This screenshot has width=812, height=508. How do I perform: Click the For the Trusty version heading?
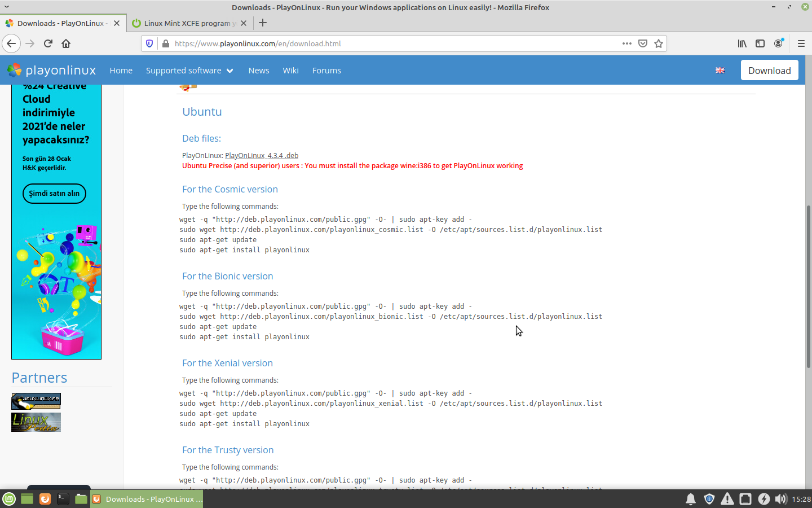[x=228, y=450]
